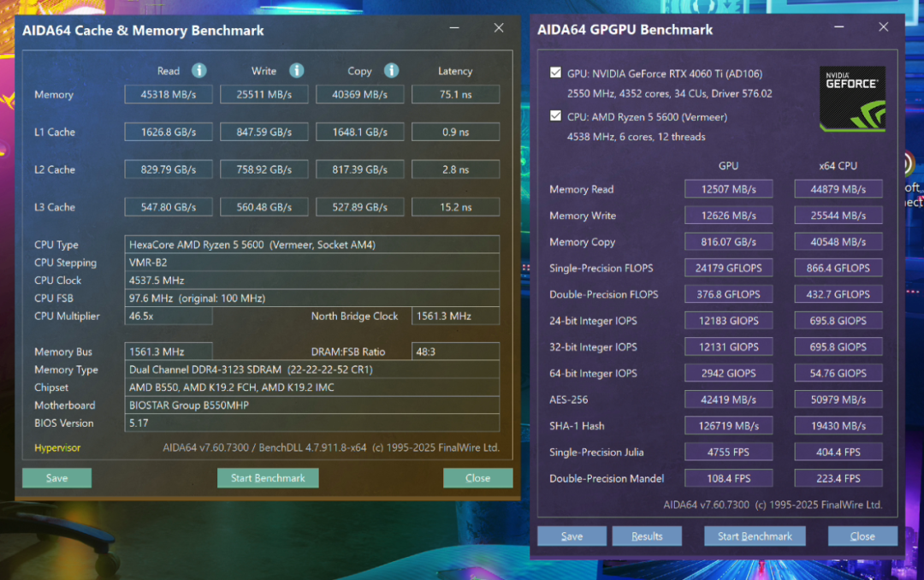Click GPU Single-Precision FLOPS 24179 GFLOPS
The height and width of the screenshot is (580, 924).
tap(728, 269)
